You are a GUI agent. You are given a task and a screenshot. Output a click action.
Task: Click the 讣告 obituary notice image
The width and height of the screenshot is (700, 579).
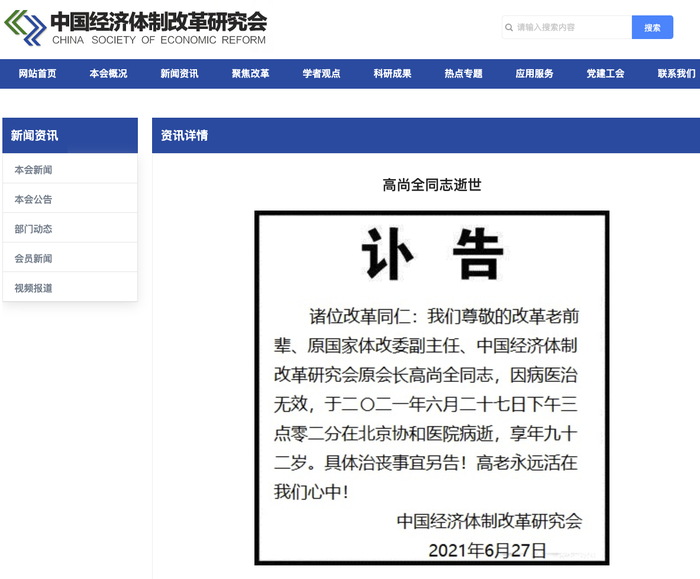click(x=432, y=387)
